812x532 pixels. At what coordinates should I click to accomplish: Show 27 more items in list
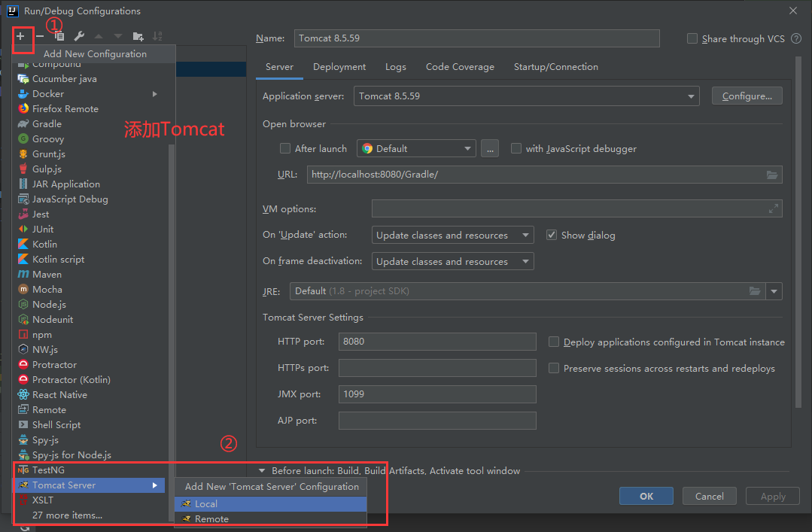point(67,515)
